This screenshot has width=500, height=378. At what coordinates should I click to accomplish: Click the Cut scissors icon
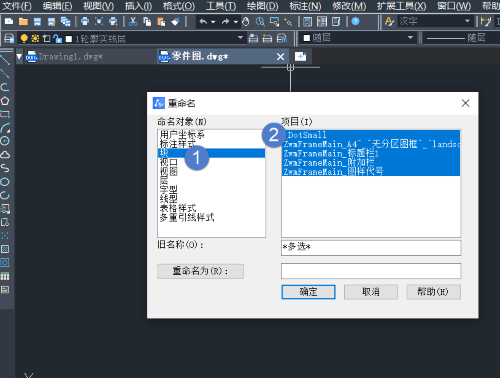pos(133,22)
